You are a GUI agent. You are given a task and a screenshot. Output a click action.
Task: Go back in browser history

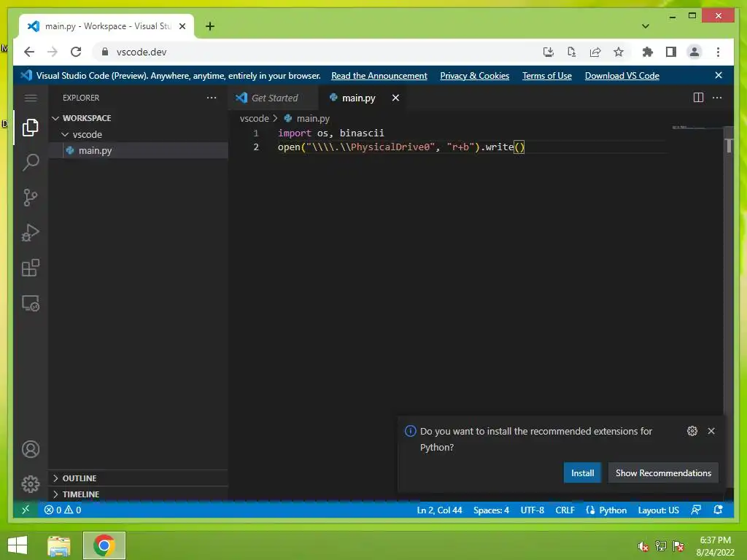click(x=29, y=52)
